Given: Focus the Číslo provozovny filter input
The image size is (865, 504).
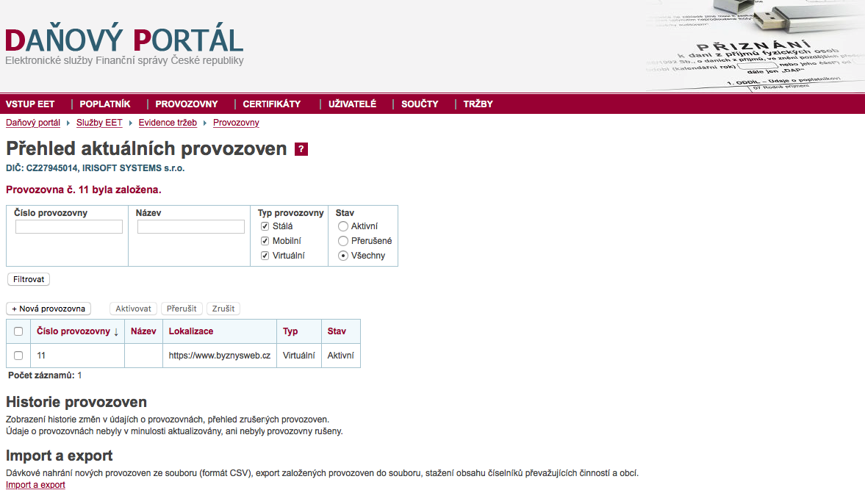Looking at the screenshot, I should (x=69, y=226).
